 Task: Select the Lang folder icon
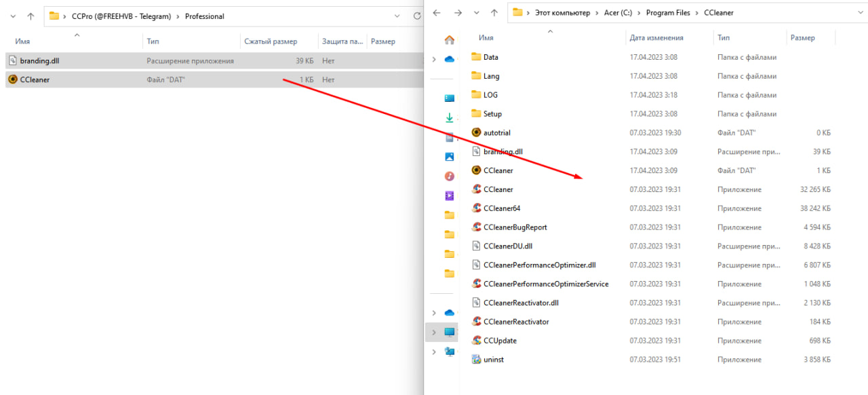pyautogui.click(x=476, y=76)
